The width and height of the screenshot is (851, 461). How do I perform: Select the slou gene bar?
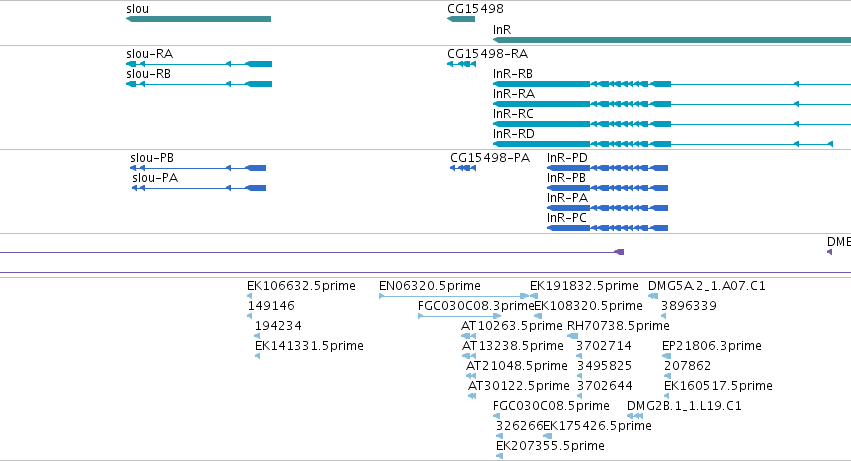(198, 19)
